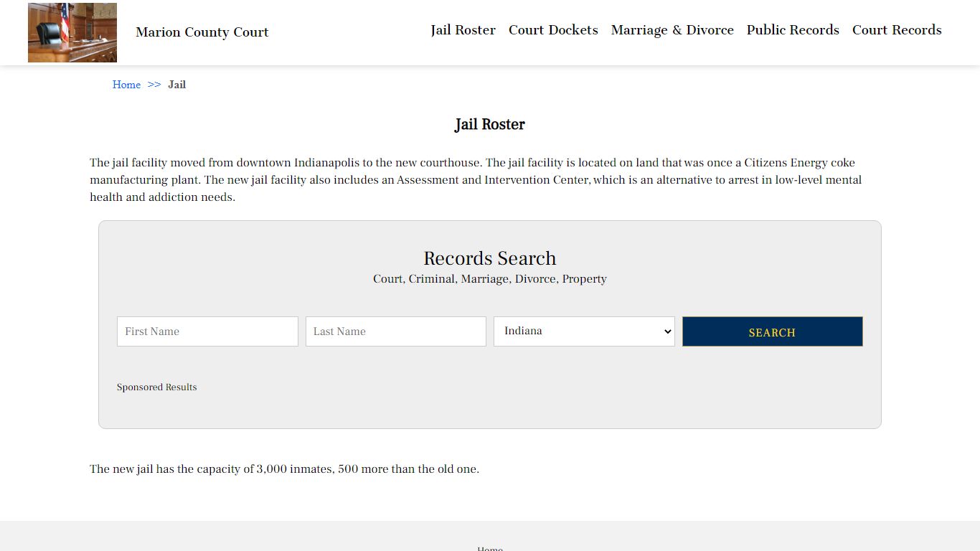Image resolution: width=980 pixels, height=551 pixels.
Task: Click paragraph beginning 'The jail facility moved'
Action: pos(476,180)
